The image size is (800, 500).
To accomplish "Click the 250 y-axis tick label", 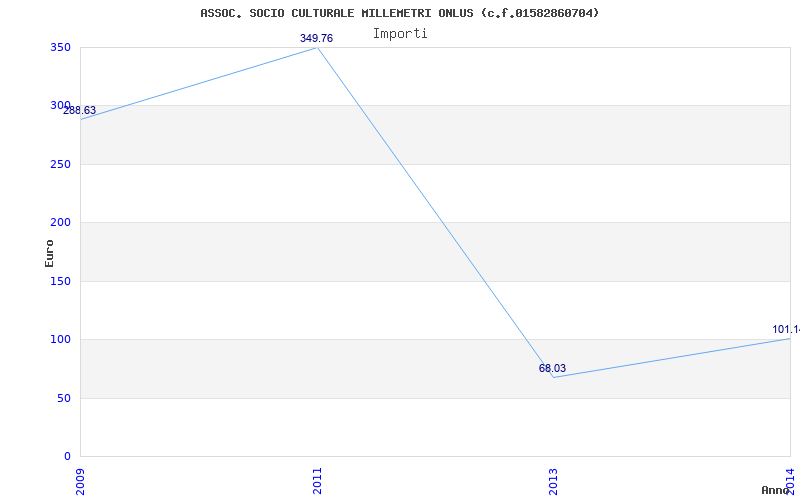I will pyautogui.click(x=60, y=164).
